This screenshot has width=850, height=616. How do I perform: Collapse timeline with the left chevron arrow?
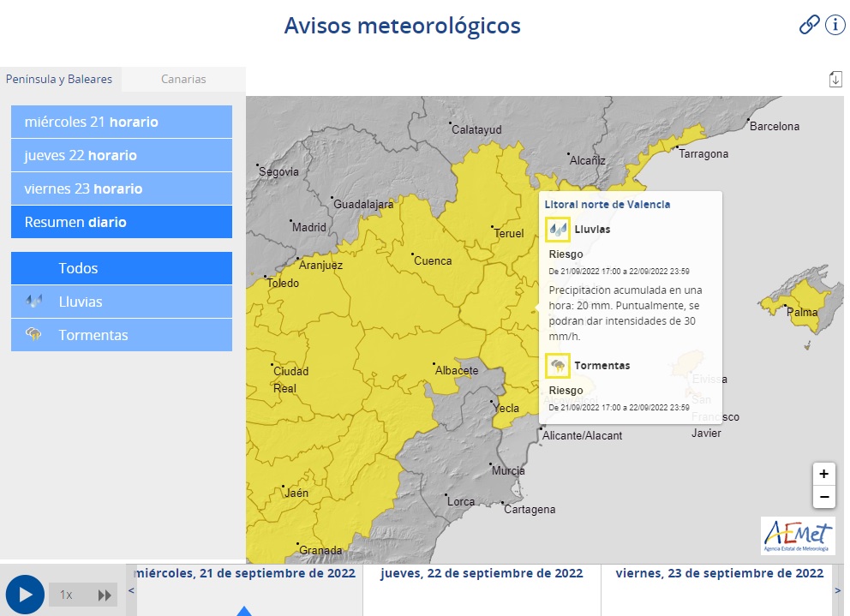pos(130,590)
